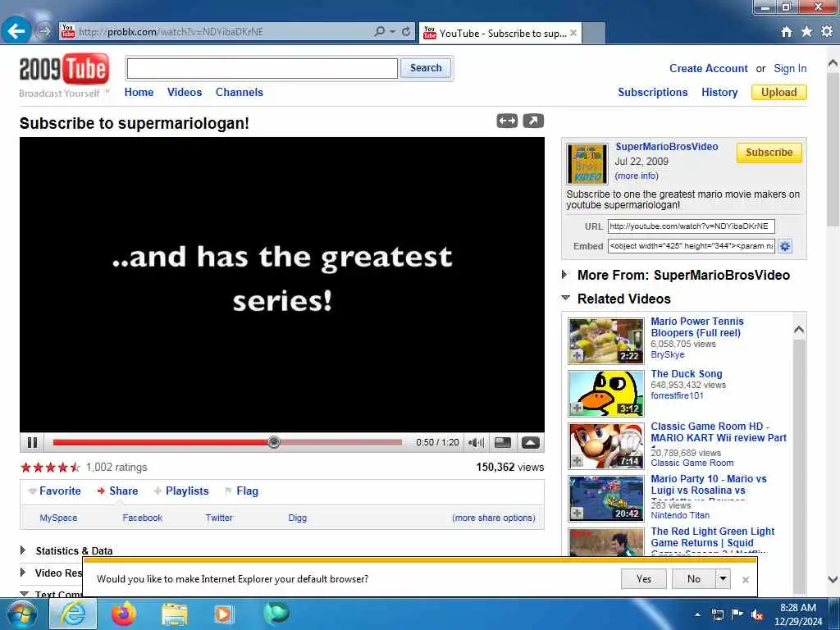
Task: Click inside the site search input field
Action: click(x=262, y=68)
